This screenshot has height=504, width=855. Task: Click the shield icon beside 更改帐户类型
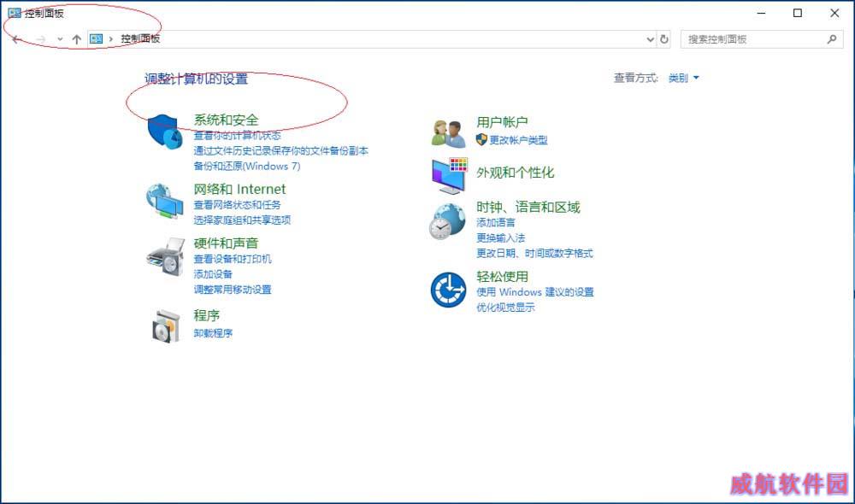pyautogui.click(x=481, y=139)
